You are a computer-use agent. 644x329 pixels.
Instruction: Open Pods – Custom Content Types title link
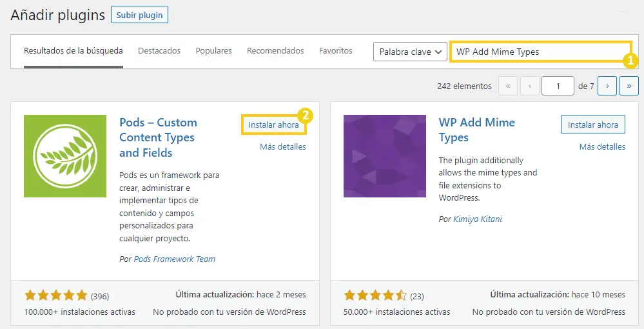click(x=158, y=137)
